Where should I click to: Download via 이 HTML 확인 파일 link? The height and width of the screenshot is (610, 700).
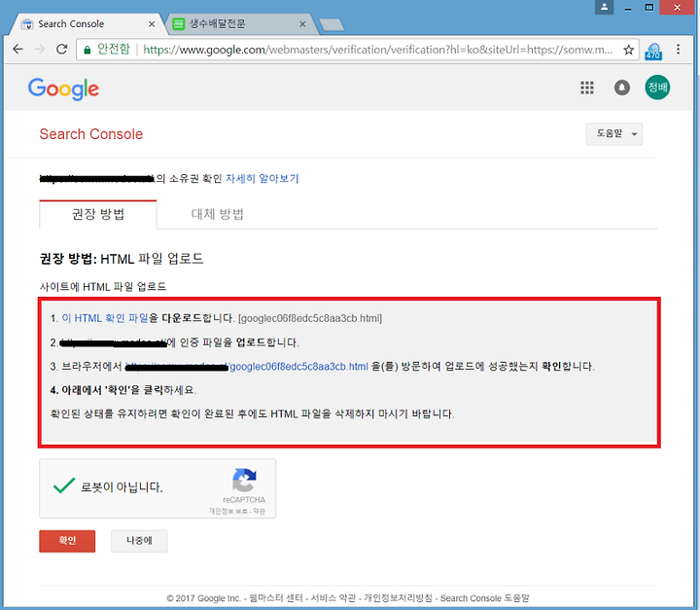pos(105,318)
